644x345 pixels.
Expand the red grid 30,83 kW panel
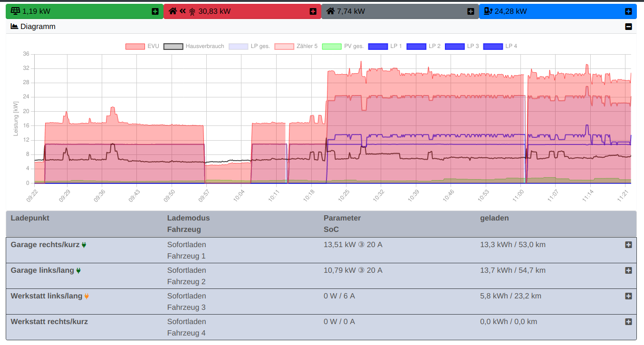(313, 11)
